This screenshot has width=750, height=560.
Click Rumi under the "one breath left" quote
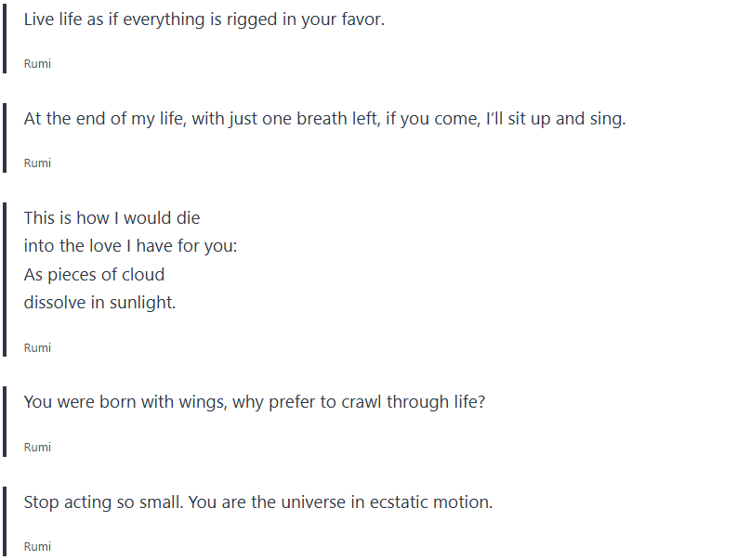click(37, 163)
